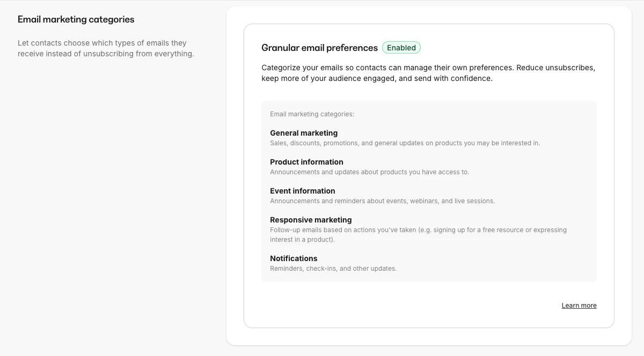644x356 pixels.
Task: Select the Notifications category
Action: [x=294, y=258]
